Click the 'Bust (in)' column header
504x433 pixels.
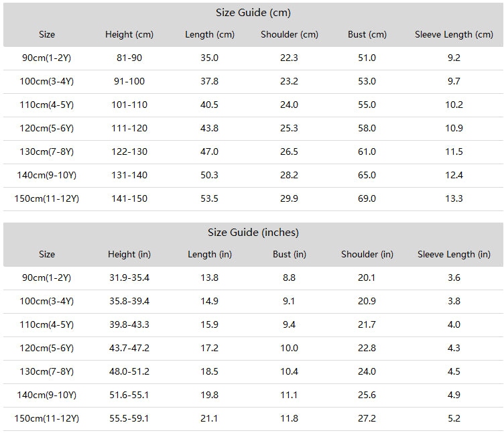pyautogui.click(x=290, y=254)
